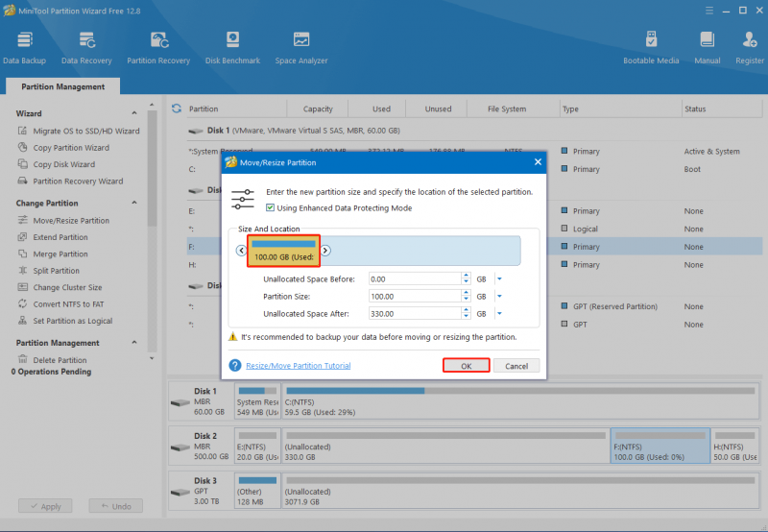Click the 100.00 GB partition slider block
The width and height of the screenshot is (768, 532).
[283, 251]
